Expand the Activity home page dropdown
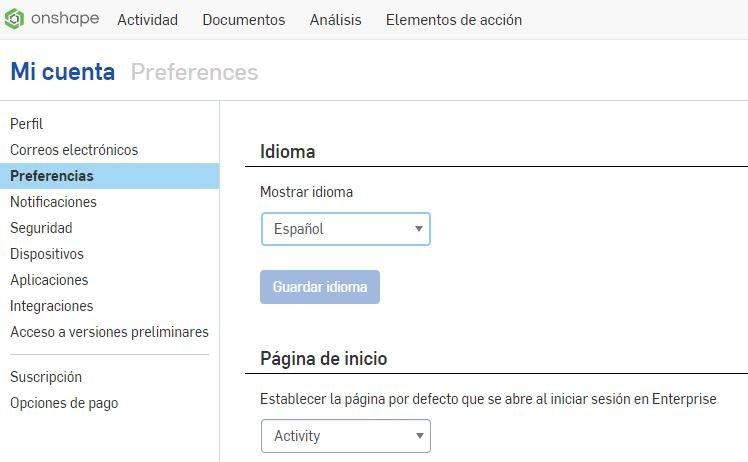748x462 pixels. pos(346,436)
